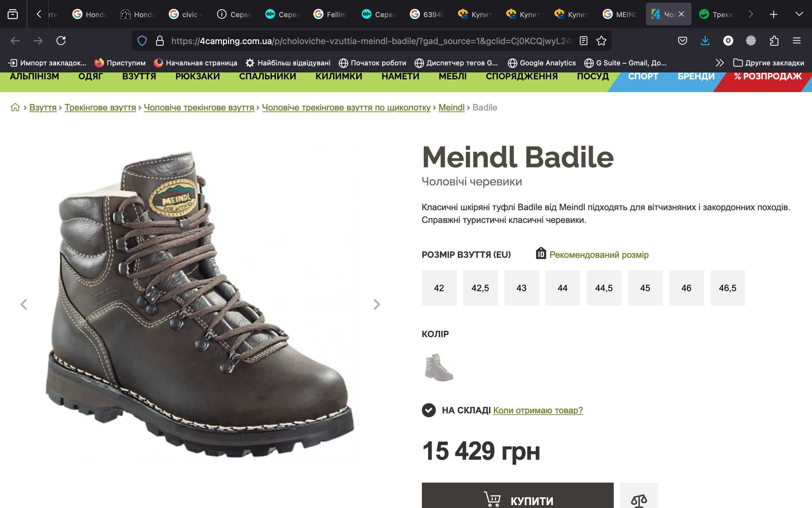Open Начальная страница bookmark
Screen dimensions: 812x508
[x=195, y=63]
